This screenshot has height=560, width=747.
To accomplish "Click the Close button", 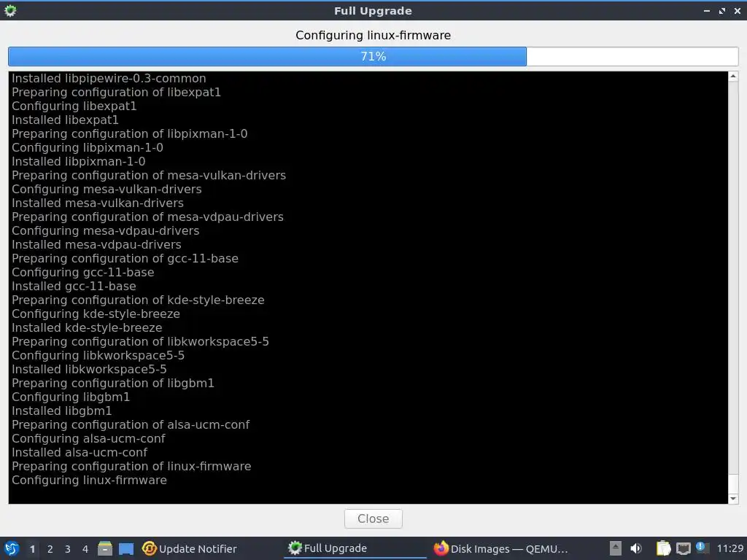I will click(x=373, y=518).
